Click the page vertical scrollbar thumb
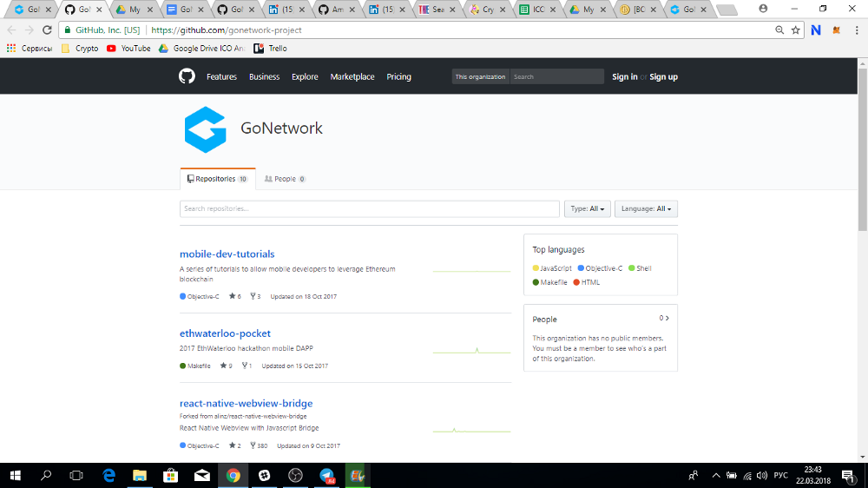The image size is (868, 488). click(x=863, y=148)
